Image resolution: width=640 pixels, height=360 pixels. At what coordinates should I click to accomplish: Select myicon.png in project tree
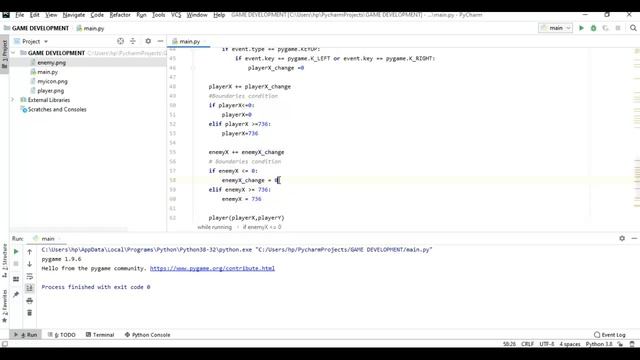pos(52,81)
